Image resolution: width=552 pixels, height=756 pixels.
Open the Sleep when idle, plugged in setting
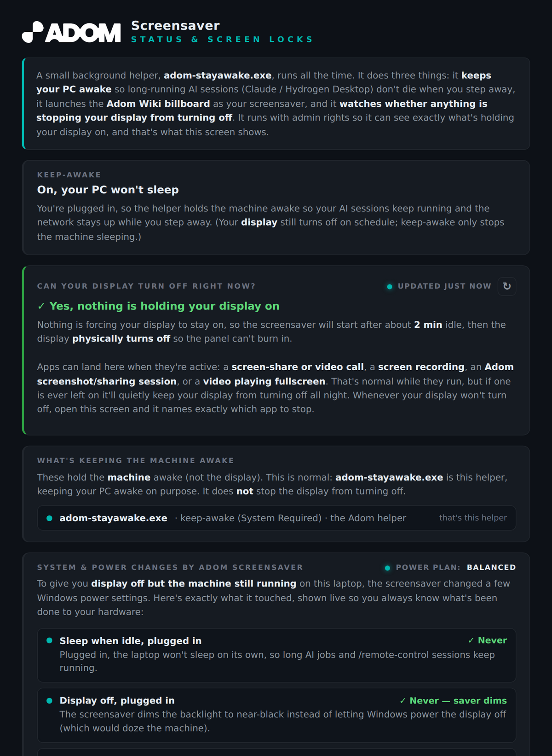(276, 655)
